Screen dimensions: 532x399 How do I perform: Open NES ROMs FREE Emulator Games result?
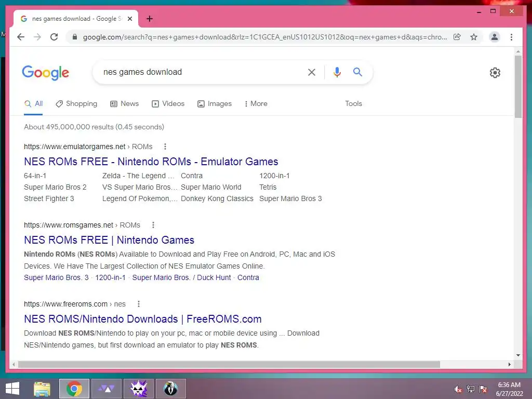coord(151,162)
